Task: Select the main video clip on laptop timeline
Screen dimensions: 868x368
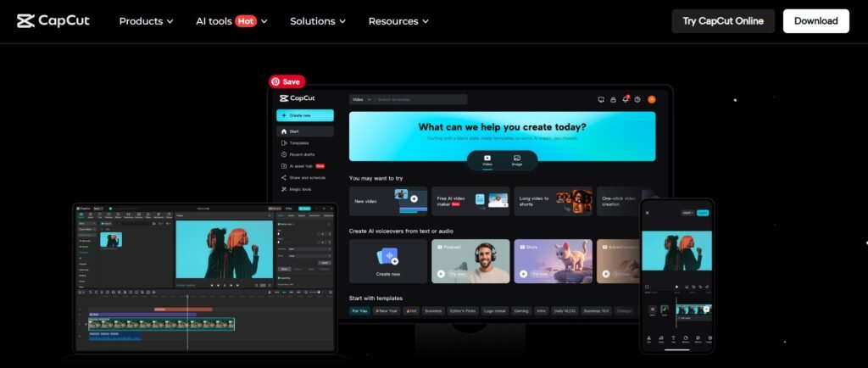Action: coord(162,324)
